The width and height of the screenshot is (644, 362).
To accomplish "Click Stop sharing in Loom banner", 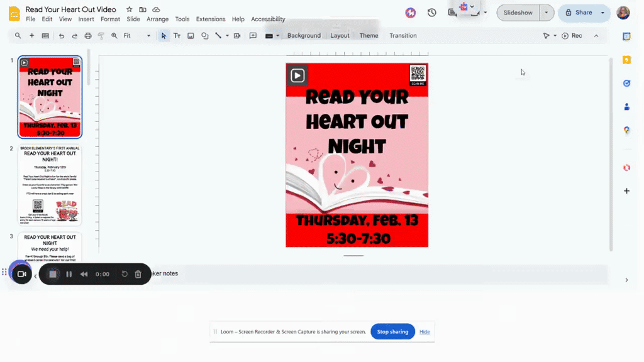I will [x=392, y=332].
